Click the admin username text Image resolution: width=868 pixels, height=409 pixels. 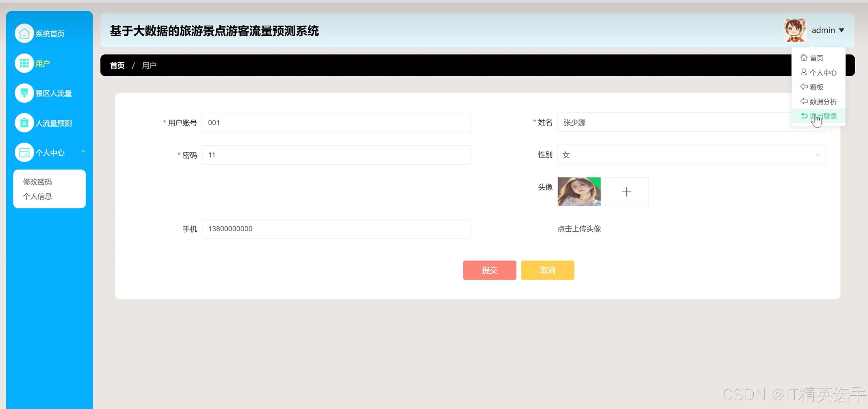click(x=823, y=30)
